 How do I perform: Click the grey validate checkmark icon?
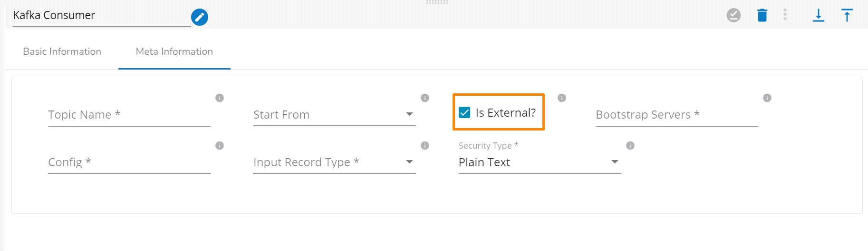coord(733,16)
